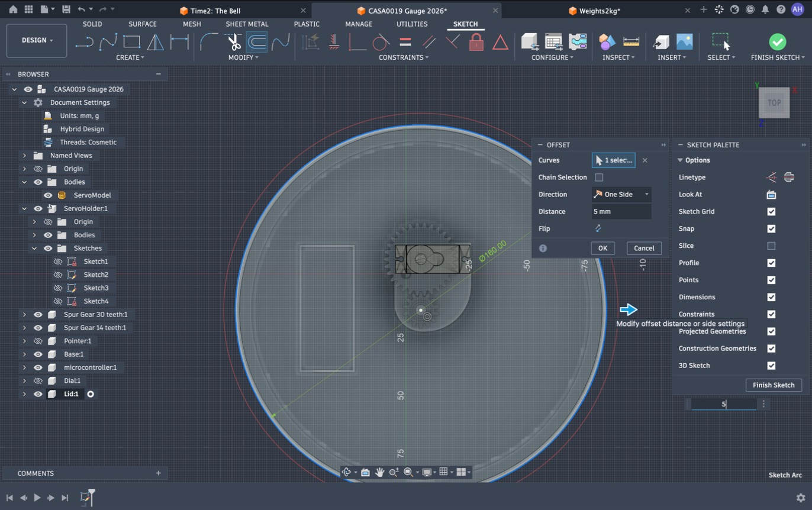Click the Orbit tool in navigation bar
The height and width of the screenshot is (510, 812).
pyautogui.click(x=347, y=472)
